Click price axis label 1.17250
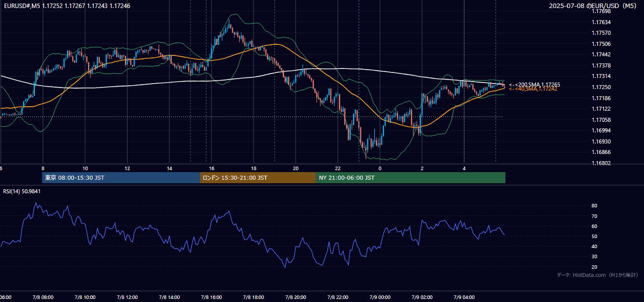The height and width of the screenshot is (302, 644). [601, 87]
